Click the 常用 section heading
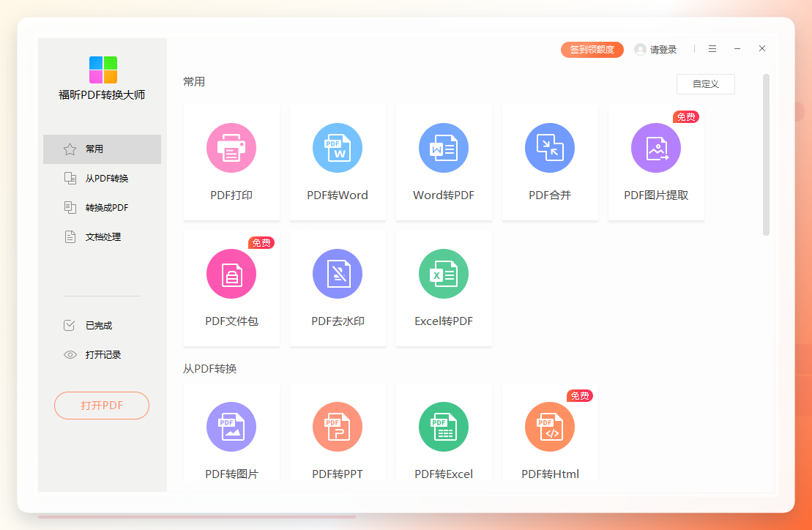 pos(194,82)
